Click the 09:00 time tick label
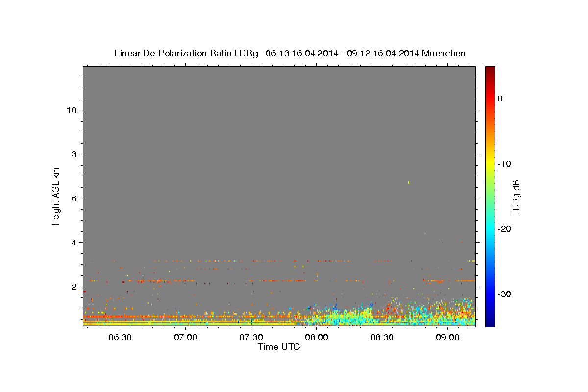The width and height of the screenshot is (588, 392). [448, 337]
